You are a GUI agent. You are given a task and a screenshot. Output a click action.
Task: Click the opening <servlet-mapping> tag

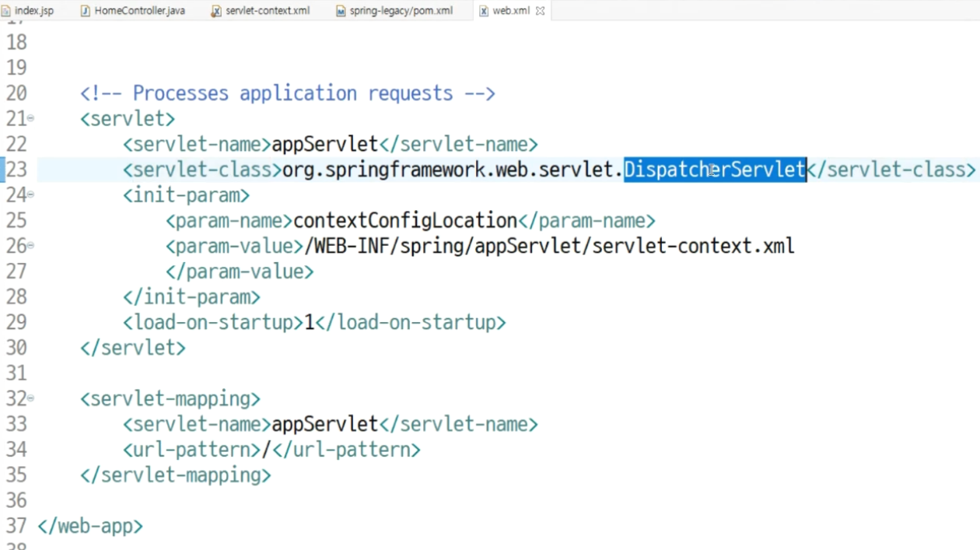pos(170,398)
